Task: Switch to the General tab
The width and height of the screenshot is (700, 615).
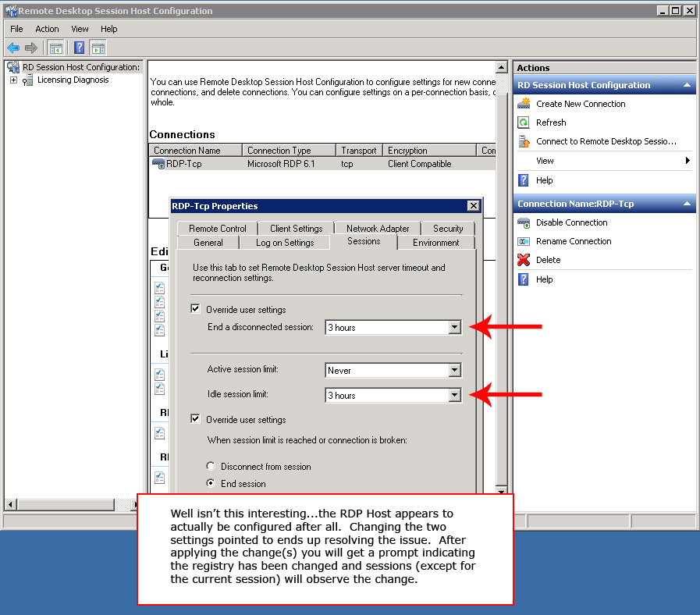Action: coord(208,243)
